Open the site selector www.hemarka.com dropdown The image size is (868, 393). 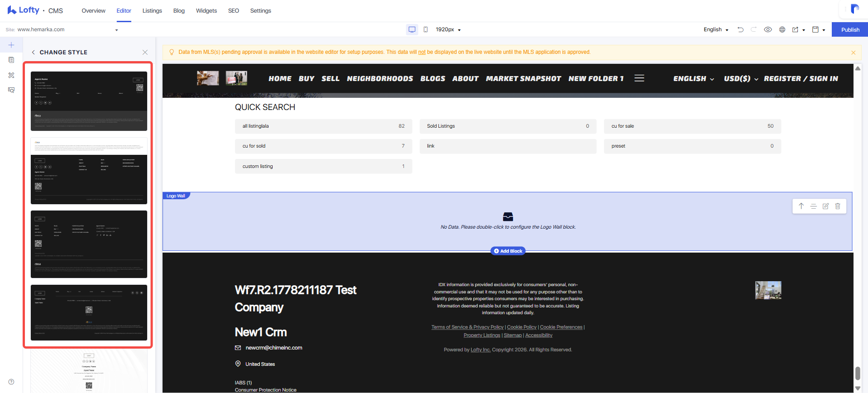(62, 29)
